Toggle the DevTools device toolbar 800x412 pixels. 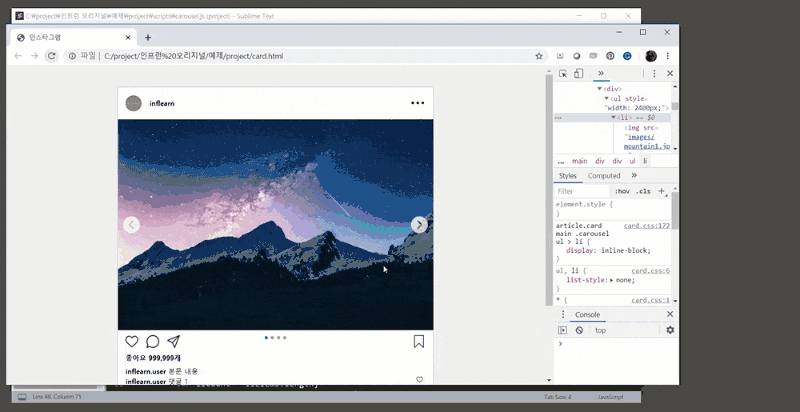pyautogui.click(x=578, y=73)
